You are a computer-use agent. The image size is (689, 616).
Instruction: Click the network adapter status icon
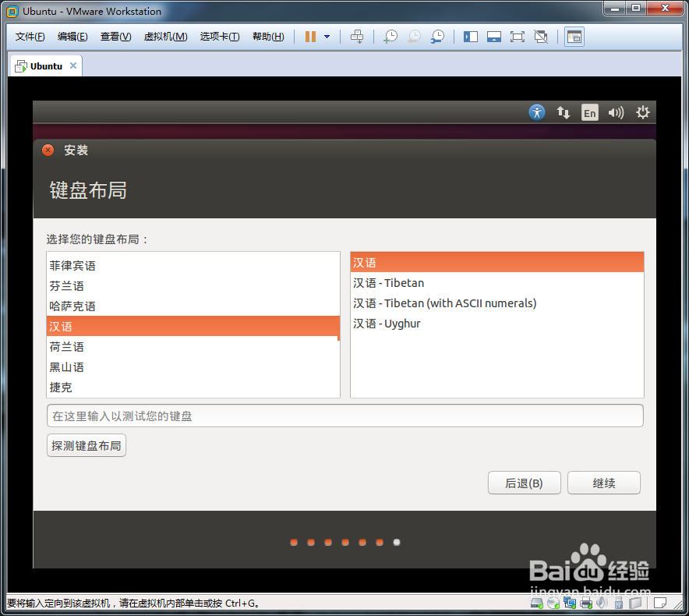pyautogui.click(x=570, y=604)
